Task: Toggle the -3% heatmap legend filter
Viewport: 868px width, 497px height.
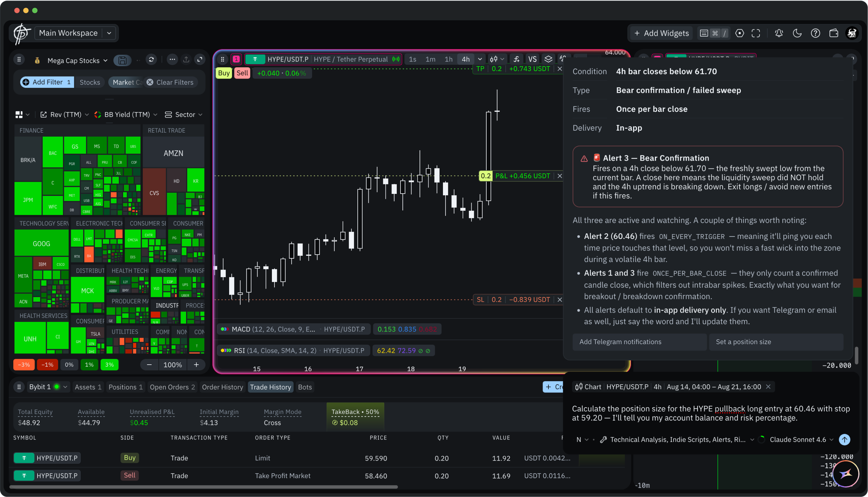Action: coord(24,365)
